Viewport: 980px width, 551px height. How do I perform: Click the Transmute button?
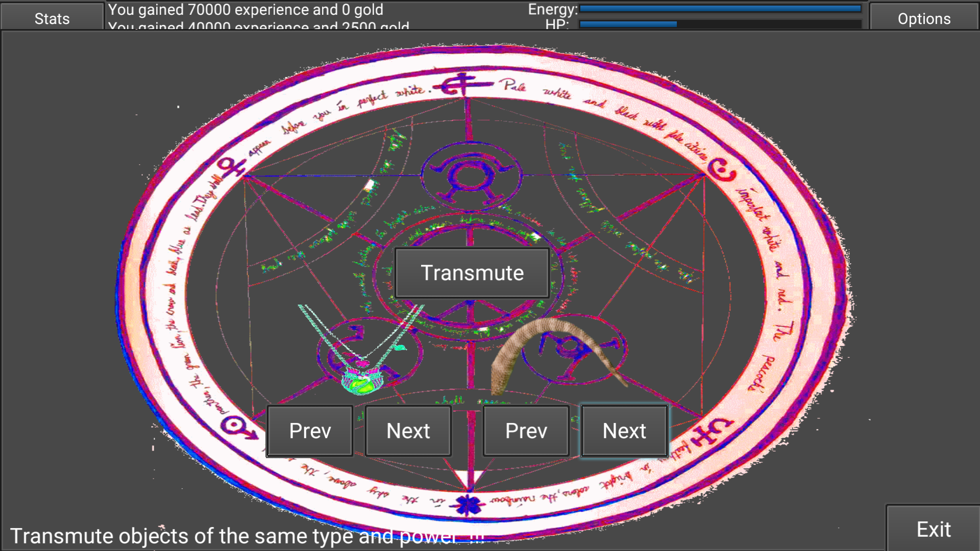(x=472, y=273)
